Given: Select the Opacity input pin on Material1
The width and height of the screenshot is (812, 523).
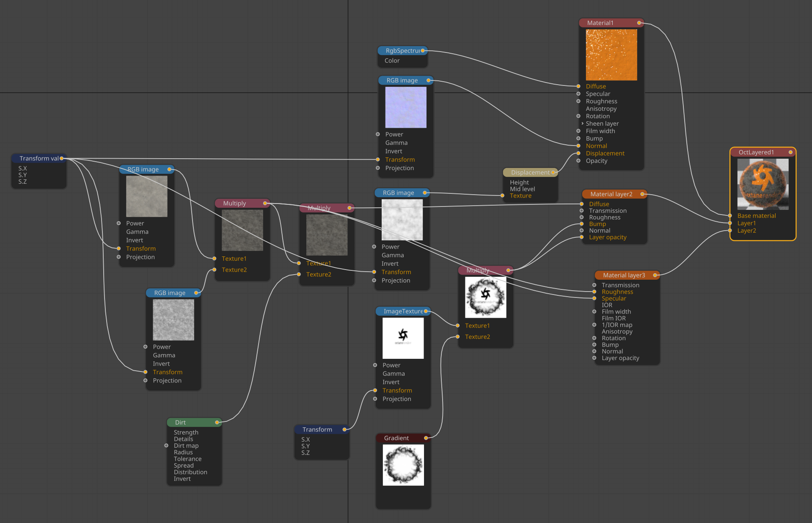Looking at the screenshot, I should pyautogui.click(x=578, y=161).
